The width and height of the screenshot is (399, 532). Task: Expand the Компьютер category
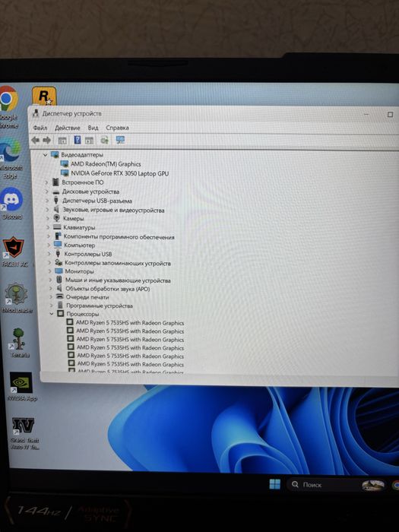tap(49, 245)
